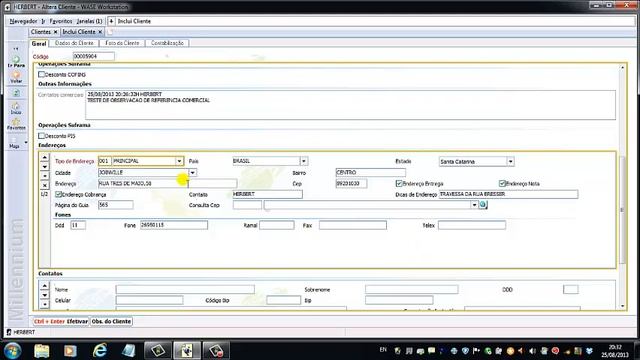Viewport: 640px width, 360px height.
Task: Switch to the Foto do Cliente tab
Action: point(122,43)
